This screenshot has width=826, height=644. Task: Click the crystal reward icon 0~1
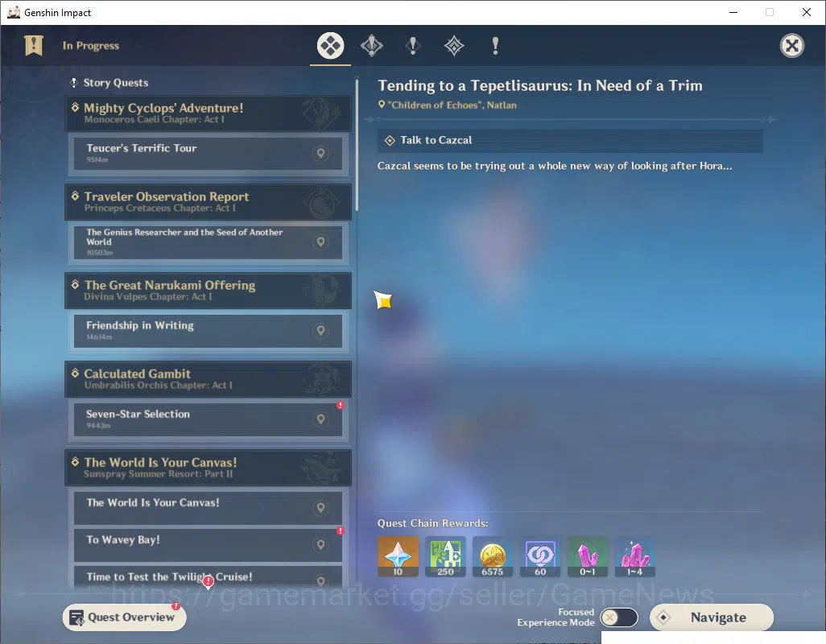[x=588, y=556]
